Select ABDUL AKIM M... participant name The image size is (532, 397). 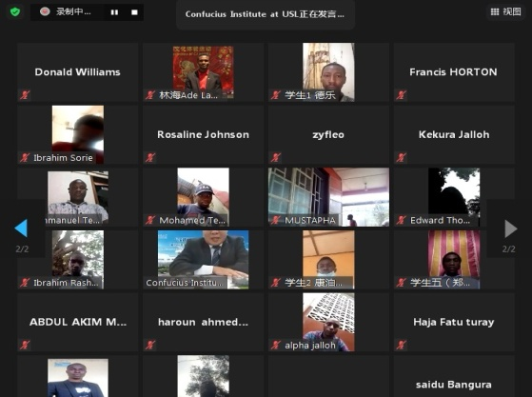[x=78, y=322]
